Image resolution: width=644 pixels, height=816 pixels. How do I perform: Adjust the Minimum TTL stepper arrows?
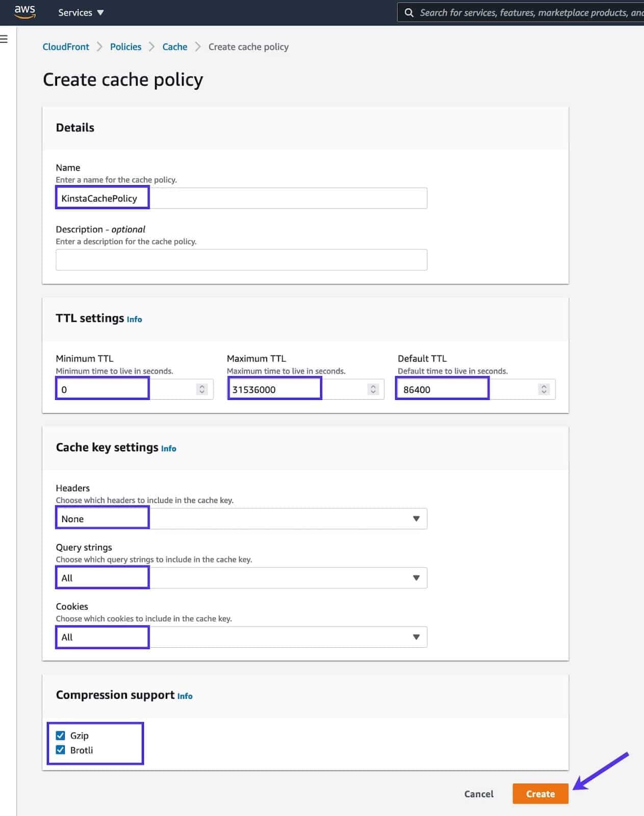(x=202, y=389)
